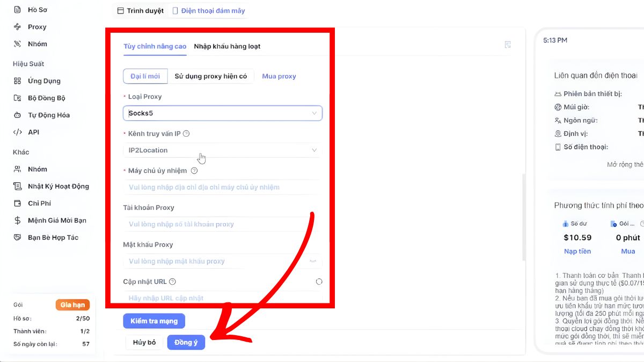This screenshot has height=362, width=644.
Task: Click the Đồng ý button
Action: pos(186,342)
